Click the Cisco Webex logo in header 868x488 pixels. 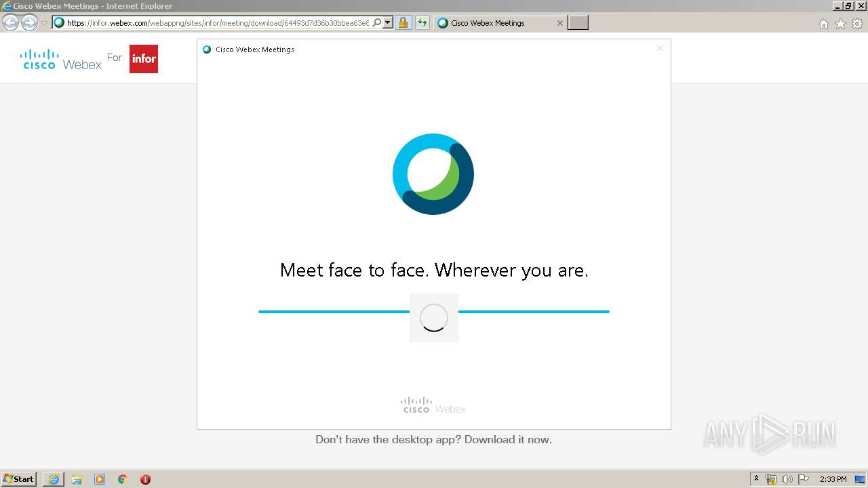61,59
